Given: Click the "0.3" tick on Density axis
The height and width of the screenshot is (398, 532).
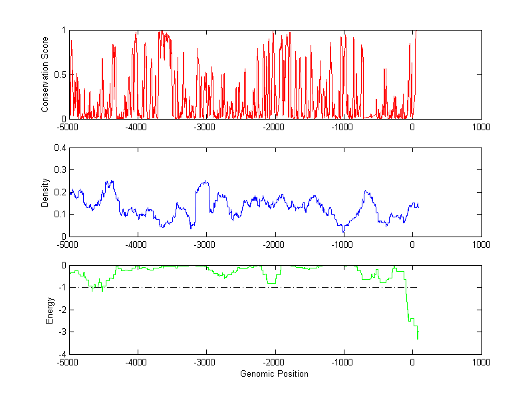Looking at the screenshot, I should click(x=59, y=170).
